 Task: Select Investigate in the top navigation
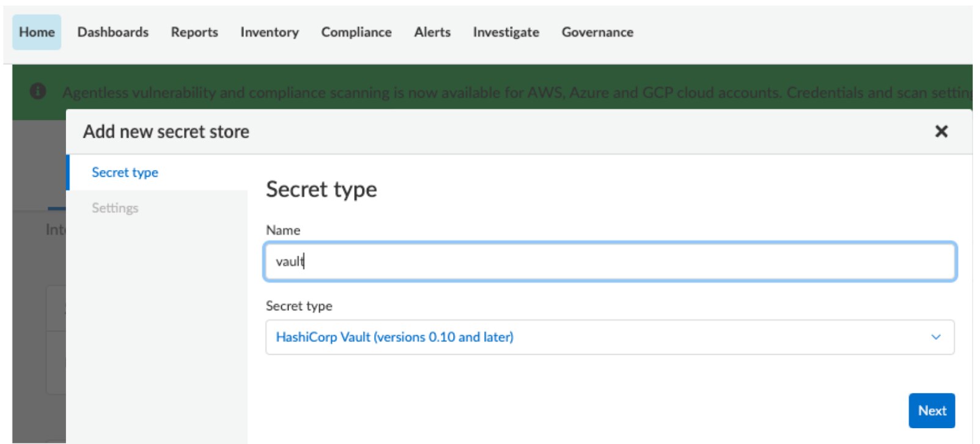pos(506,32)
